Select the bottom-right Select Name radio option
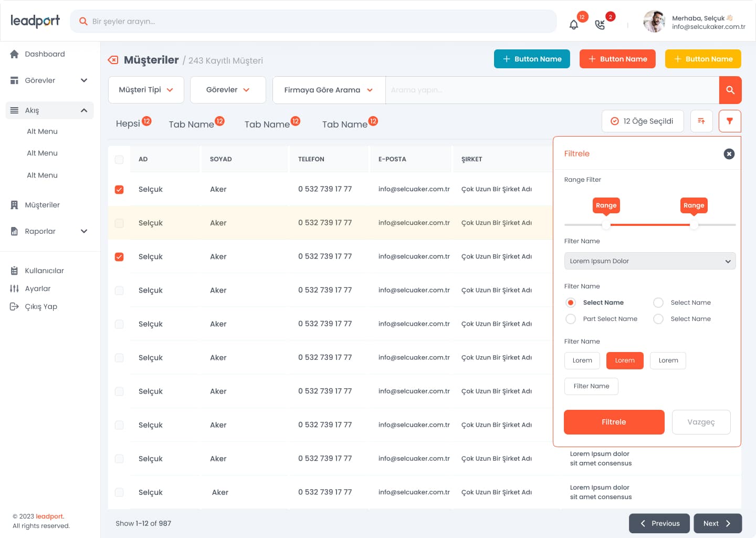This screenshot has height=538, width=756. point(658,319)
